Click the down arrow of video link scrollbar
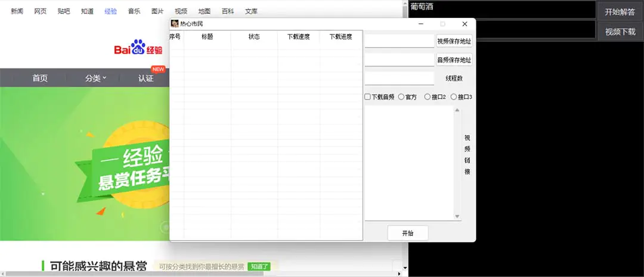 pyautogui.click(x=457, y=216)
